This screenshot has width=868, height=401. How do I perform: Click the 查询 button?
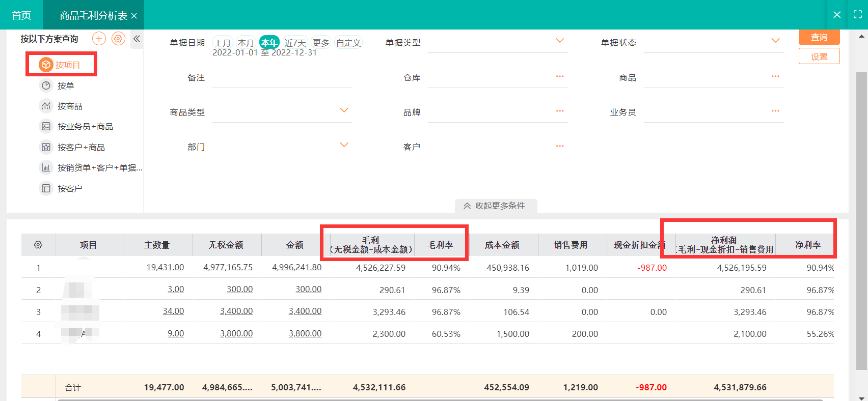coord(819,37)
